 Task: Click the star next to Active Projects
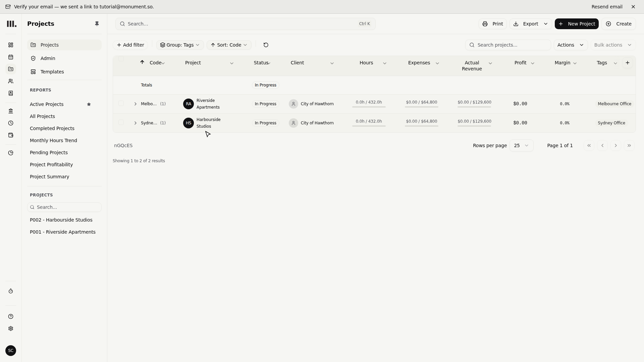pos(89,104)
